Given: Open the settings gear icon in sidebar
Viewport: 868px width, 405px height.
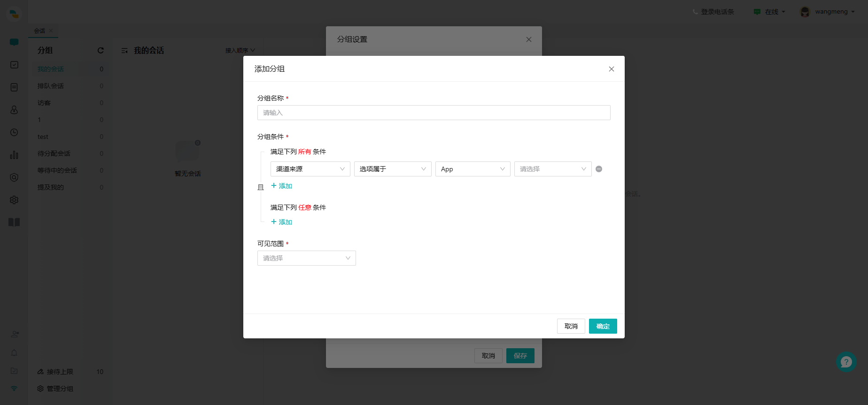Looking at the screenshot, I should click(x=14, y=200).
